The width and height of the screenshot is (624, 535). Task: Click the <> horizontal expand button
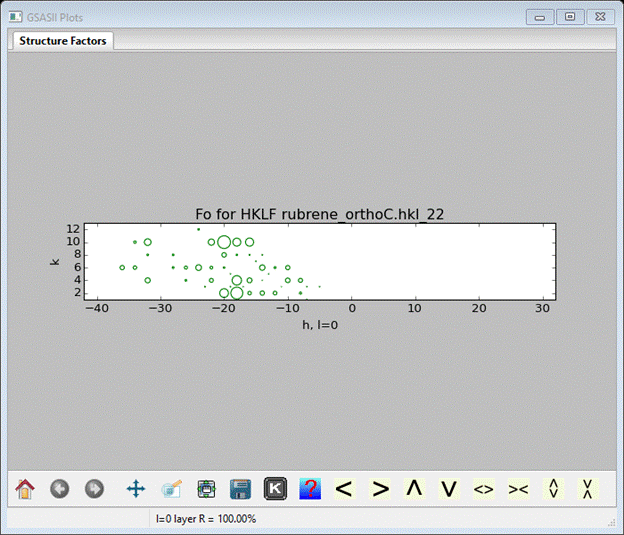(484, 489)
